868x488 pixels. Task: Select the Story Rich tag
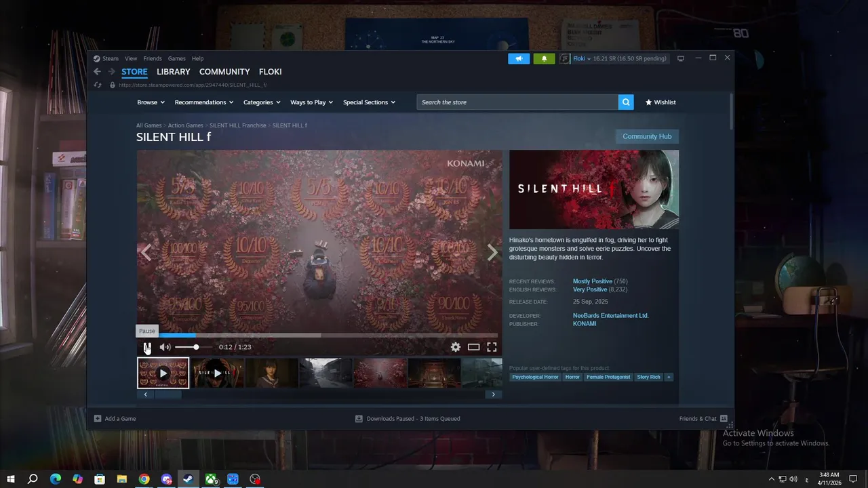point(648,377)
